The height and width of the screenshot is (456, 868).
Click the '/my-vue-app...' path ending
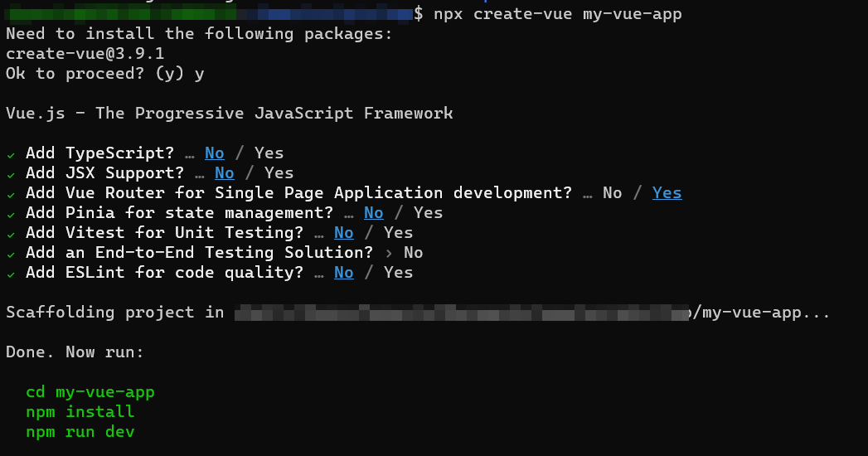761,313
